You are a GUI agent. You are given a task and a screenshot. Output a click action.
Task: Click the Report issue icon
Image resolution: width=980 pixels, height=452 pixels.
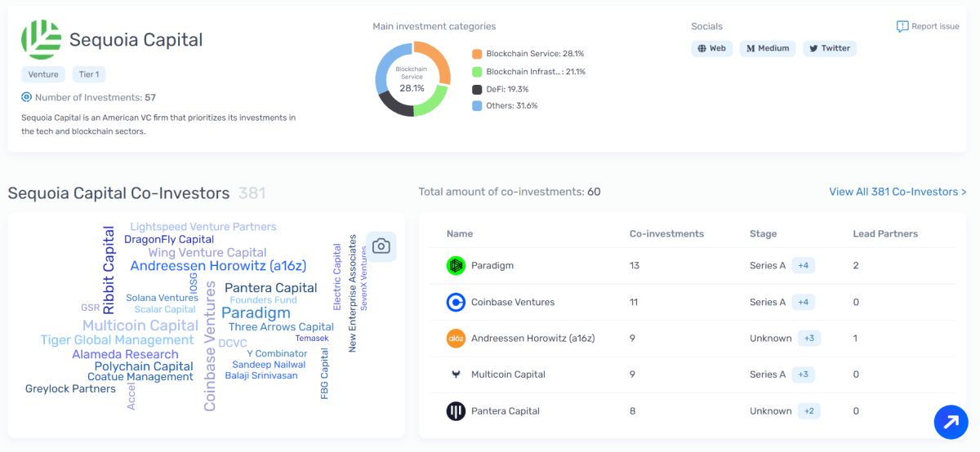(902, 26)
